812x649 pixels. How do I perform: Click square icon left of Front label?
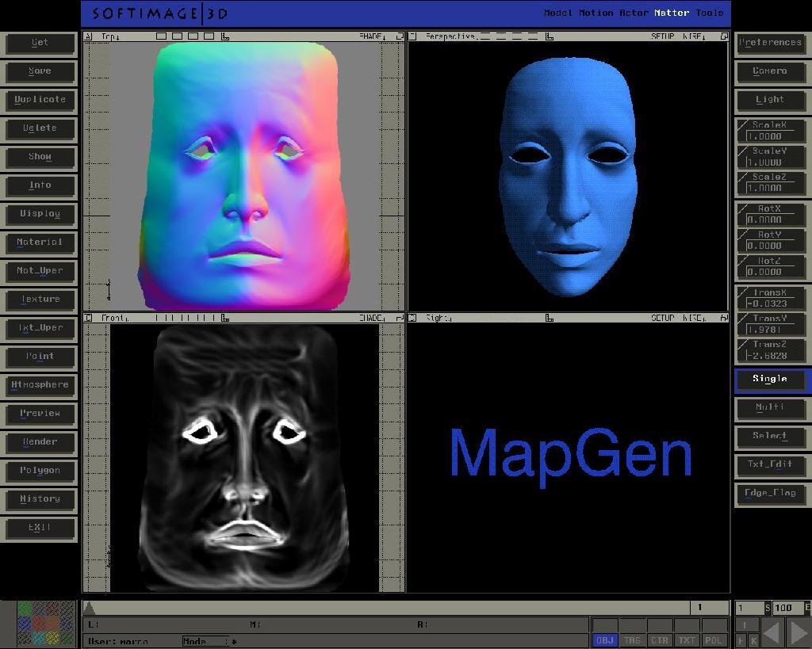(x=89, y=318)
